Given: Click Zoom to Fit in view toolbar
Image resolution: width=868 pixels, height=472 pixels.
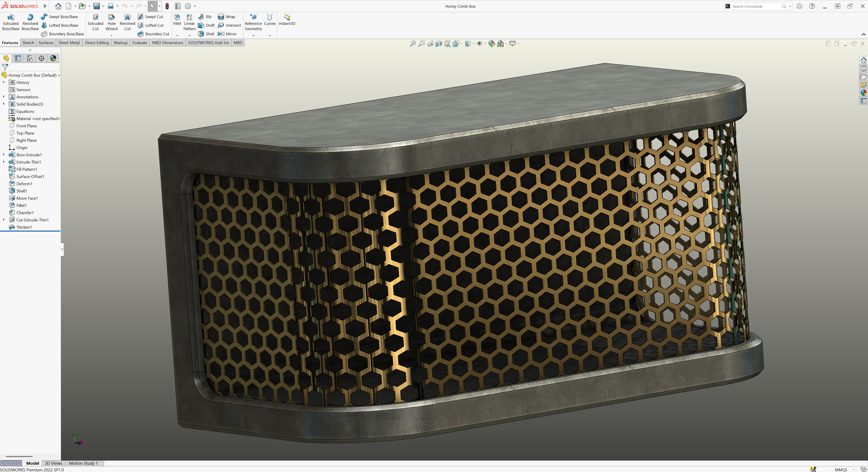Looking at the screenshot, I should click(413, 43).
